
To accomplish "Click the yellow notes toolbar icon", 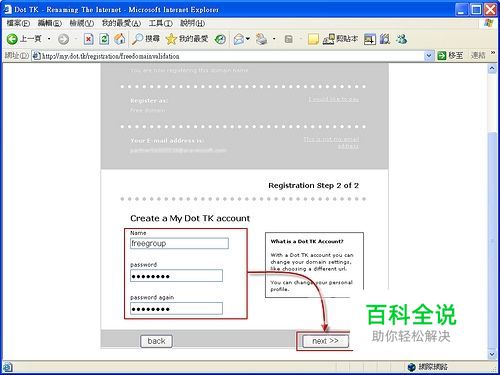I will (x=313, y=39).
